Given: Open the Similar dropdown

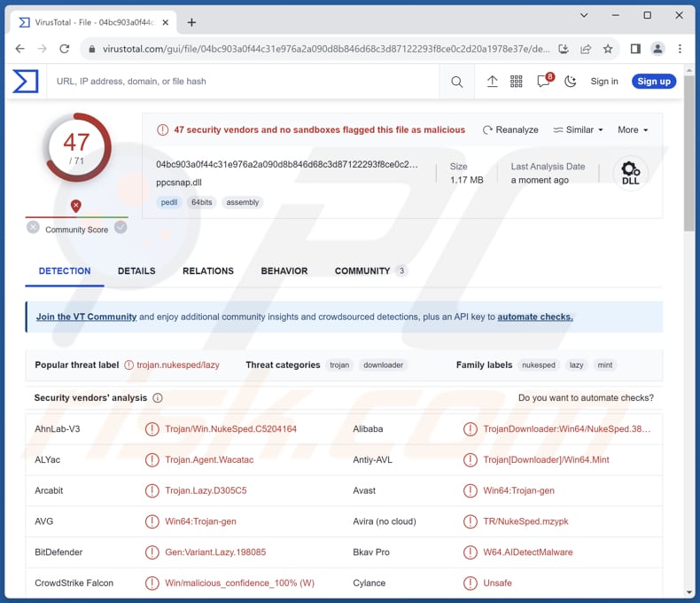Looking at the screenshot, I should pos(578,130).
